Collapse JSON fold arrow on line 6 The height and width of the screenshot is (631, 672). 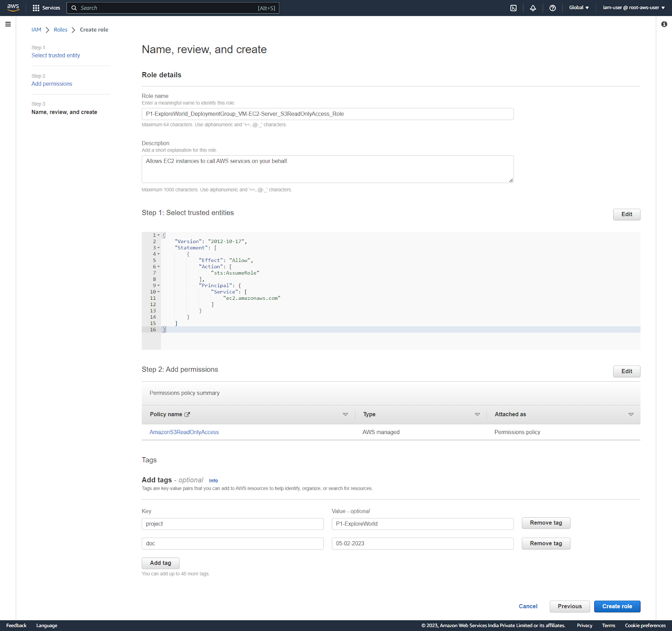click(158, 267)
